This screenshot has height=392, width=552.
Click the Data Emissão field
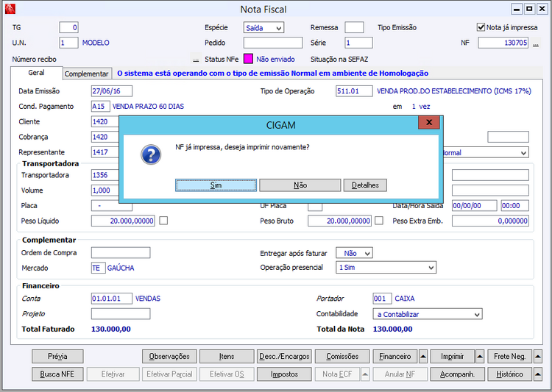pos(112,91)
